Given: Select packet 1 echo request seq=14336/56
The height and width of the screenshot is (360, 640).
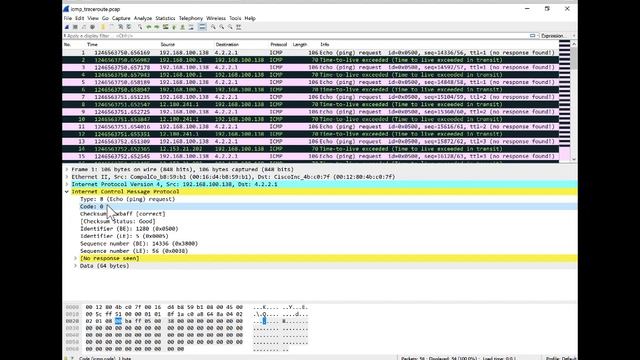Looking at the screenshot, I should [x=311, y=53].
